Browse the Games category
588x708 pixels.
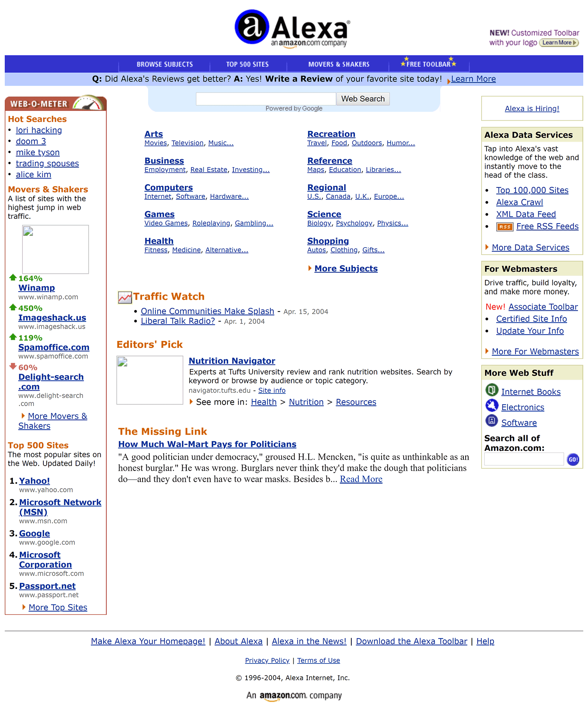(159, 214)
